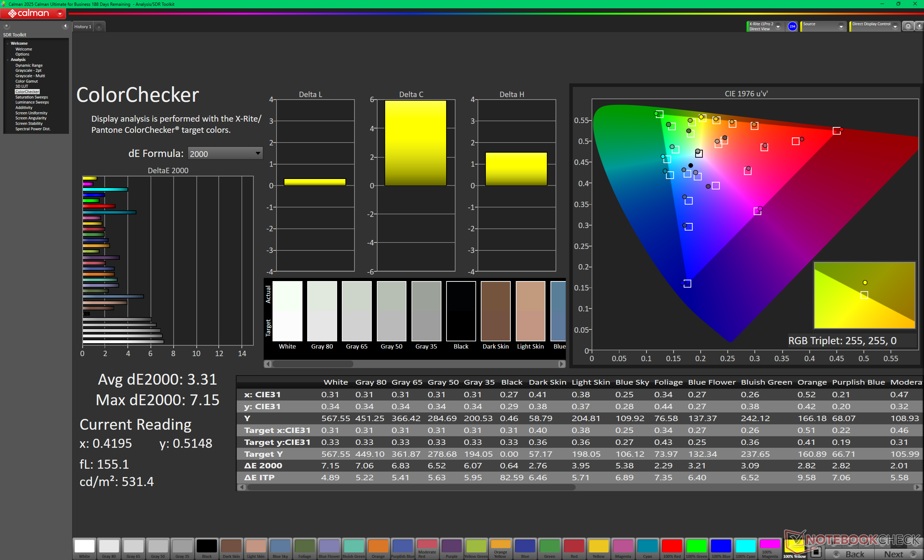
Task: Open the Source dropdown
Action: click(841, 27)
